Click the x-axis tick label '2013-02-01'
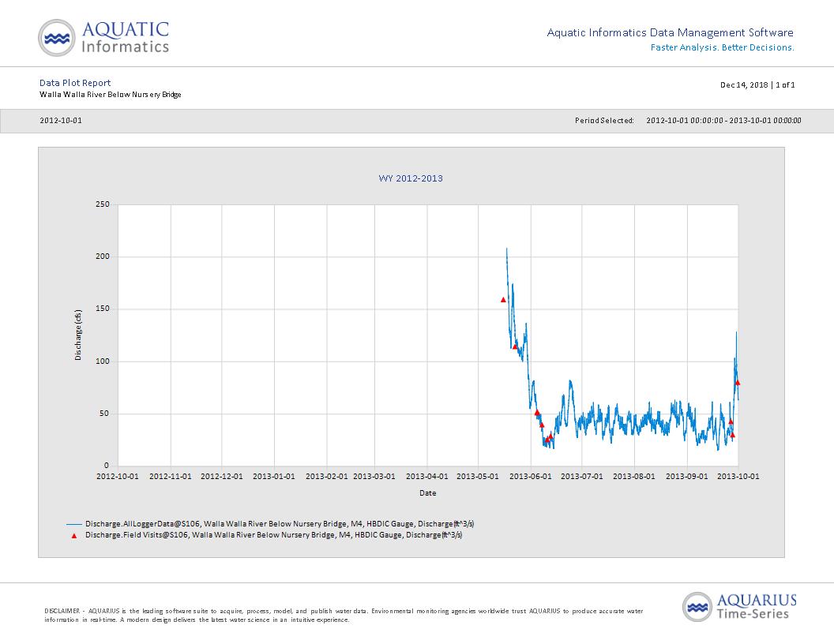This screenshot has height=644, width=834. 327,476
